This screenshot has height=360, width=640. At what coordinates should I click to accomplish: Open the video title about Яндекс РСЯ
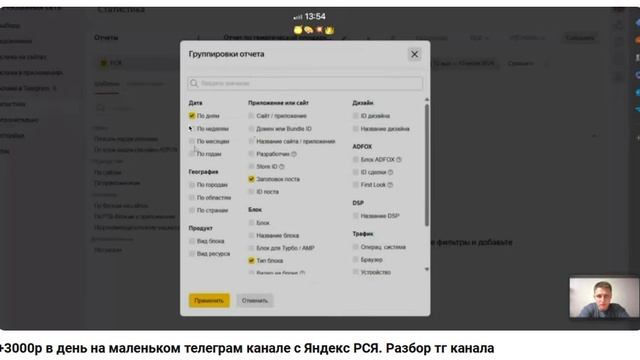point(247,348)
